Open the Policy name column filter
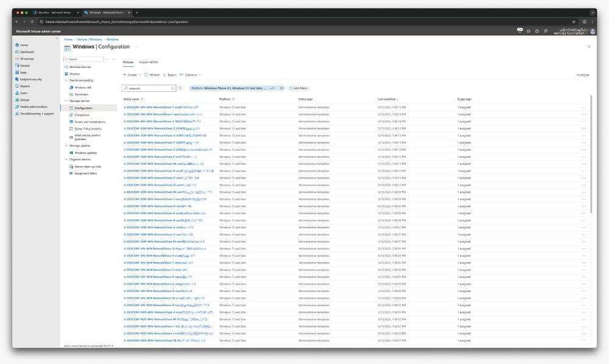 (142, 99)
